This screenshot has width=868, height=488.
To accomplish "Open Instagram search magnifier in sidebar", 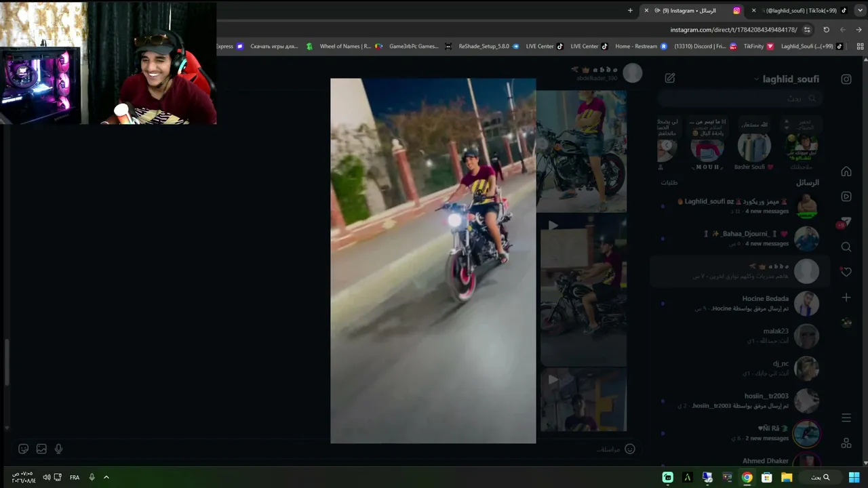I will click(846, 247).
